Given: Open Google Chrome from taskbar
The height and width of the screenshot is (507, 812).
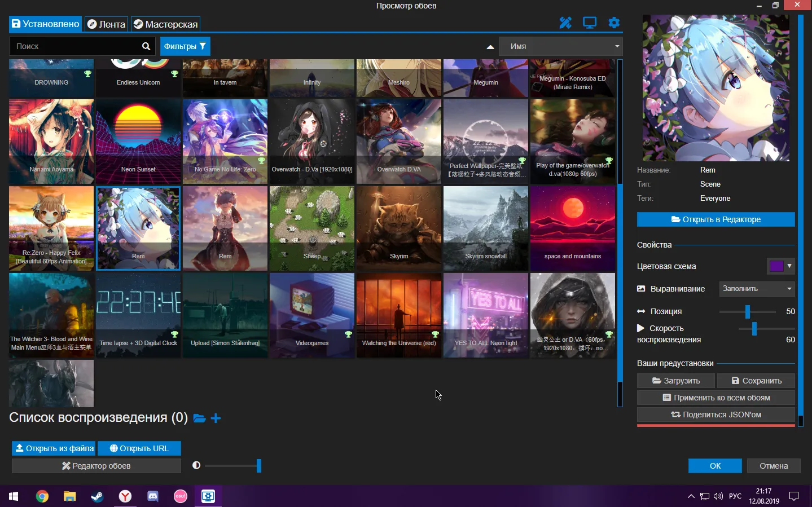Looking at the screenshot, I should pos(42,496).
